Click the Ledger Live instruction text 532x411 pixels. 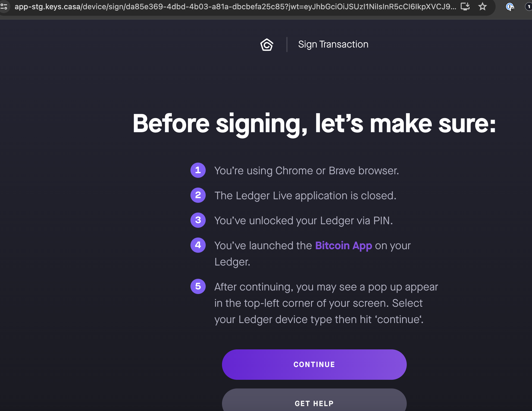click(305, 195)
